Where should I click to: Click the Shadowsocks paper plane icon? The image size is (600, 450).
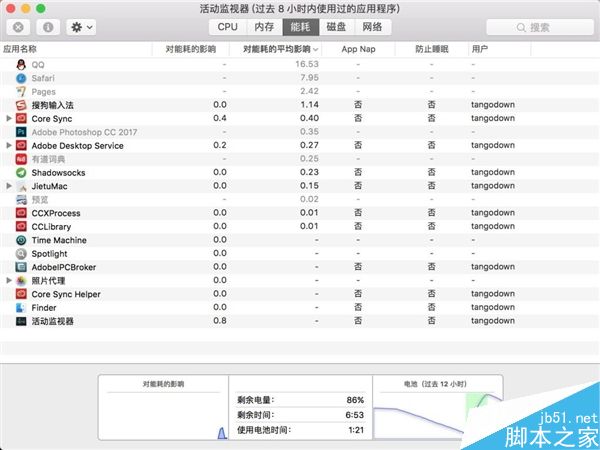point(22,172)
